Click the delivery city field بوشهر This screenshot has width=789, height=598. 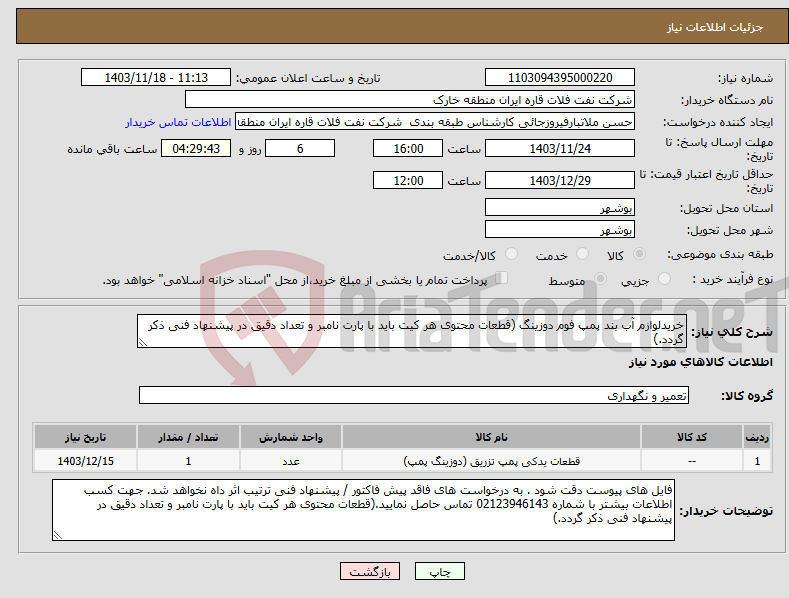(x=560, y=230)
